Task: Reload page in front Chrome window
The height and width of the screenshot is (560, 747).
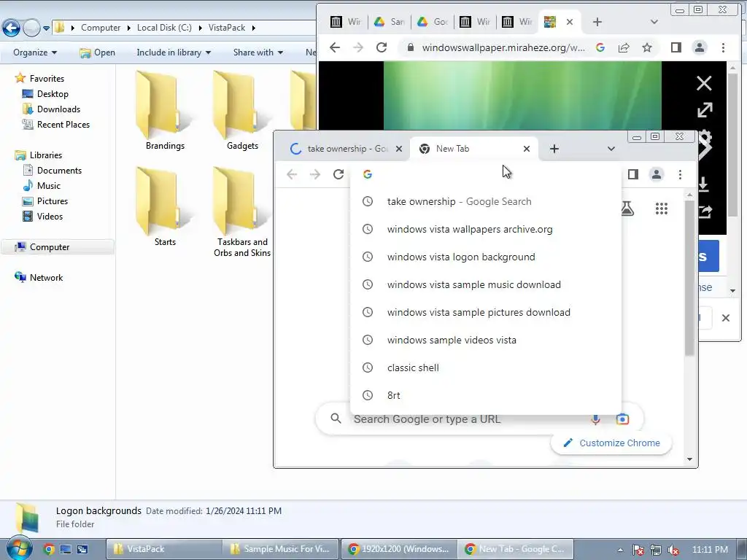Action: click(x=338, y=174)
